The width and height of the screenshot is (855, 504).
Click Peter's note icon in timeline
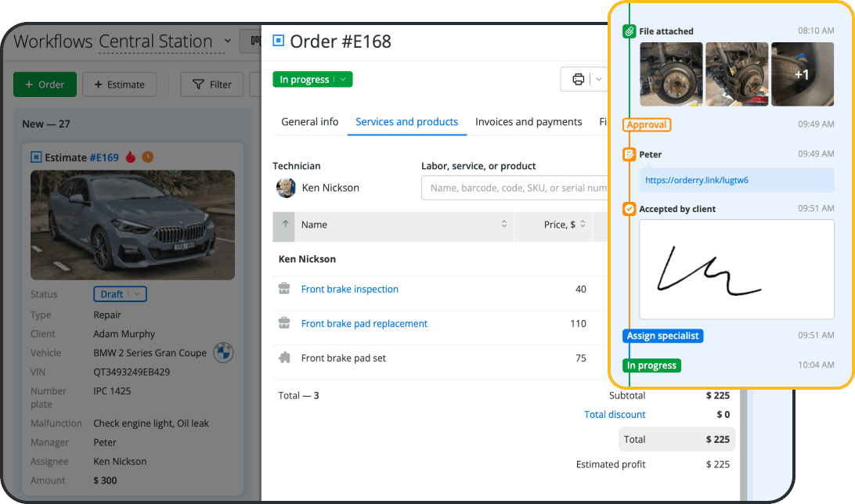click(628, 155)
